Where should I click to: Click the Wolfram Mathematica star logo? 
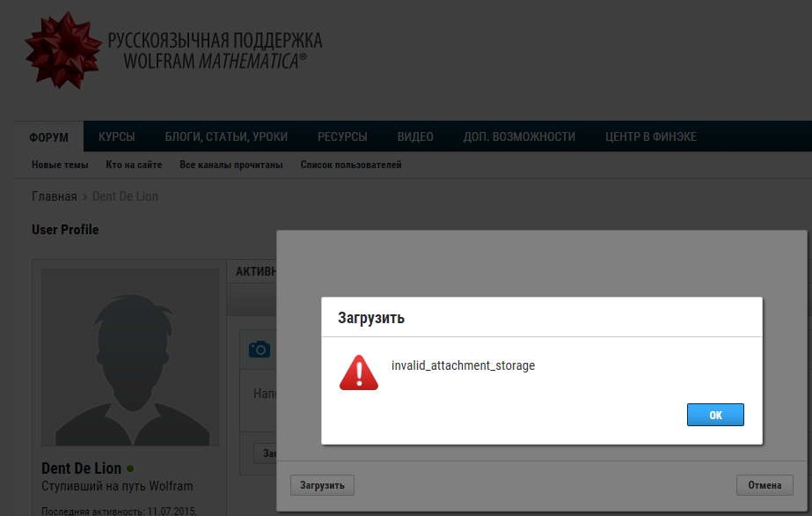62,50
